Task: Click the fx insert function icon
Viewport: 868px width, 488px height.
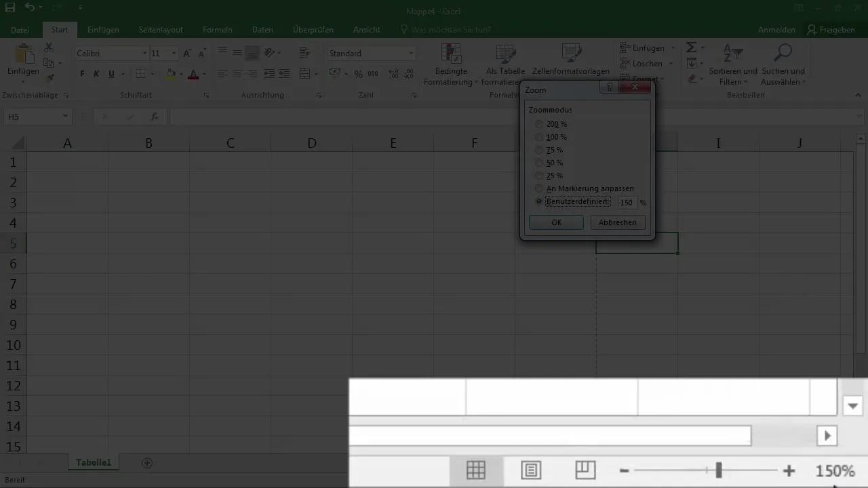Action: [x=155, y=117]
